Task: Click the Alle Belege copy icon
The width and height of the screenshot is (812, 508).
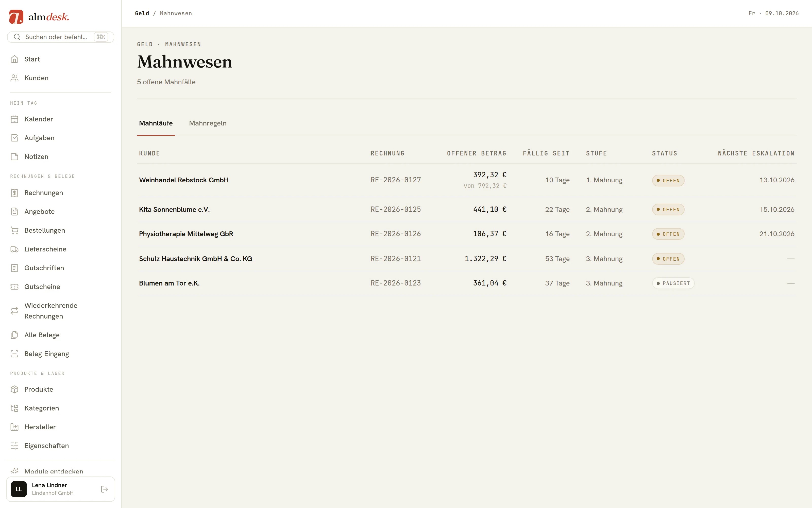Action: tap(14, 335)
